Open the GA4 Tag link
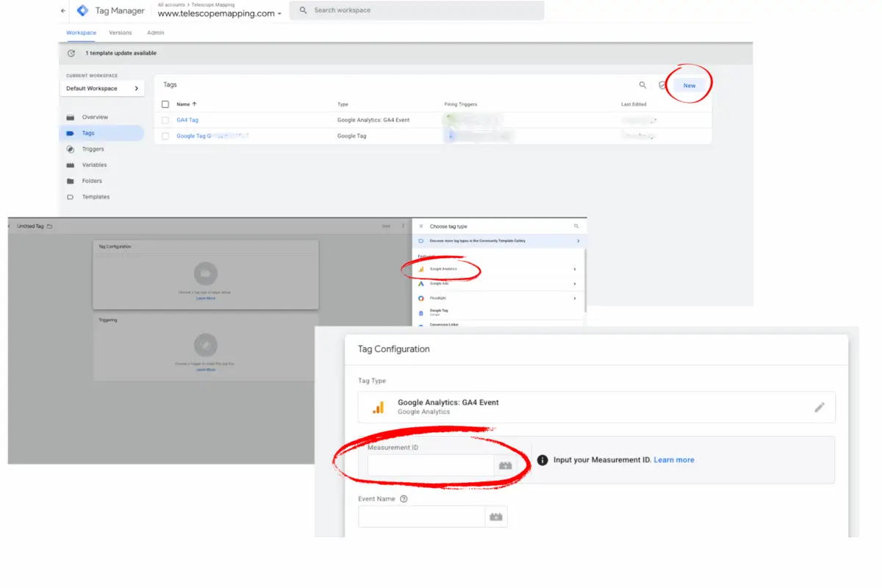The width and height of the screenshot is (882, 588). pos(187,120)
